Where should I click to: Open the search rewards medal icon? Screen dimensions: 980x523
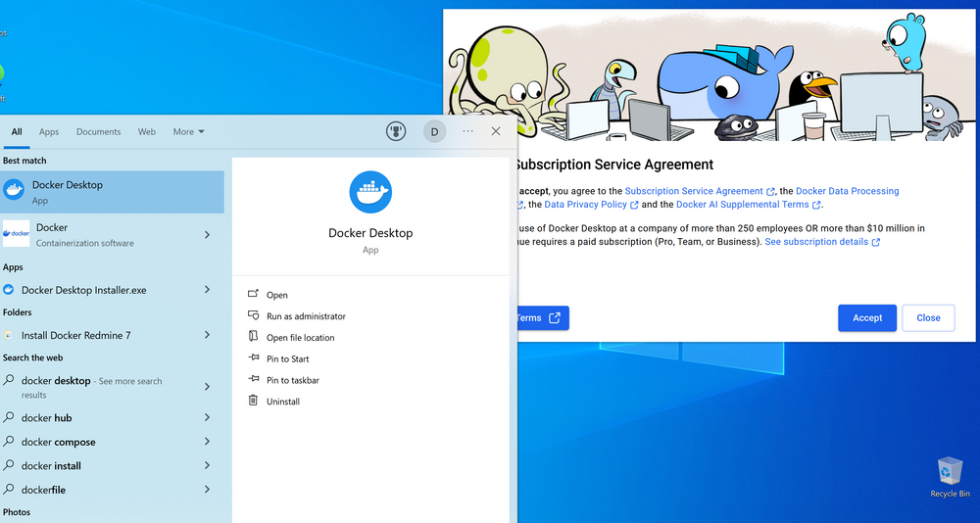396,131
